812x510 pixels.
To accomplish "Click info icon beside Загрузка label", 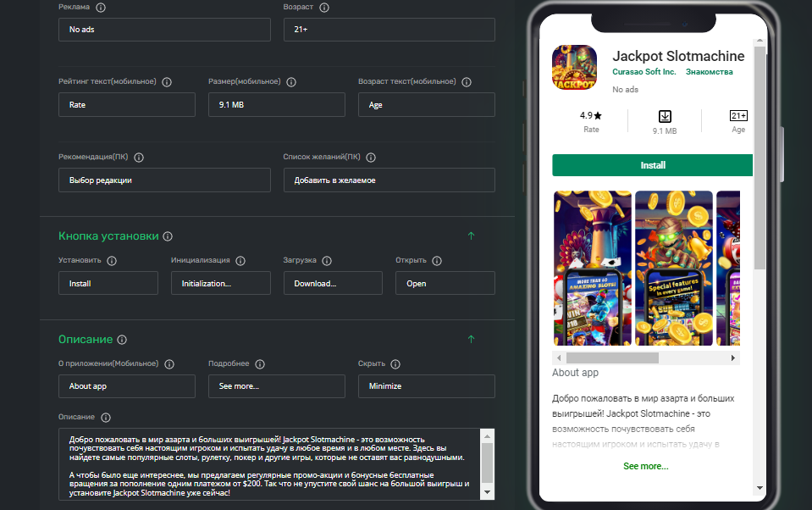I will point(327,261).
